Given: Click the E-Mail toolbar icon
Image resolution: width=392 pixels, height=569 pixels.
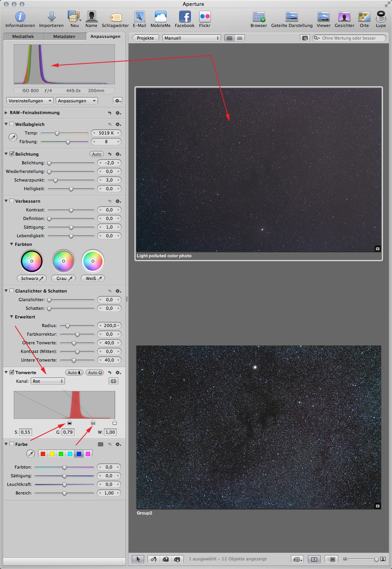Looking at the screenshot, I should pyautogui.click(x=140, y=16).
